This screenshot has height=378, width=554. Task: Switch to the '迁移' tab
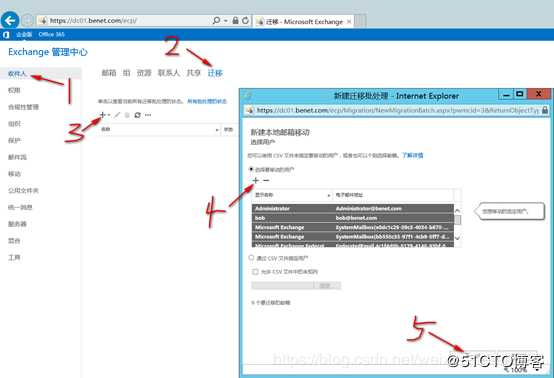pyautogui.click(x=215, y=73)
